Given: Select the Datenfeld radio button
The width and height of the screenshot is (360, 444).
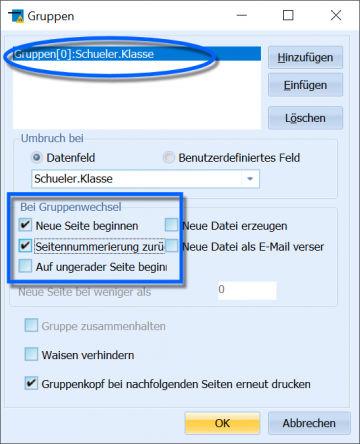Looking at the screenshot, I should [37, 157].
